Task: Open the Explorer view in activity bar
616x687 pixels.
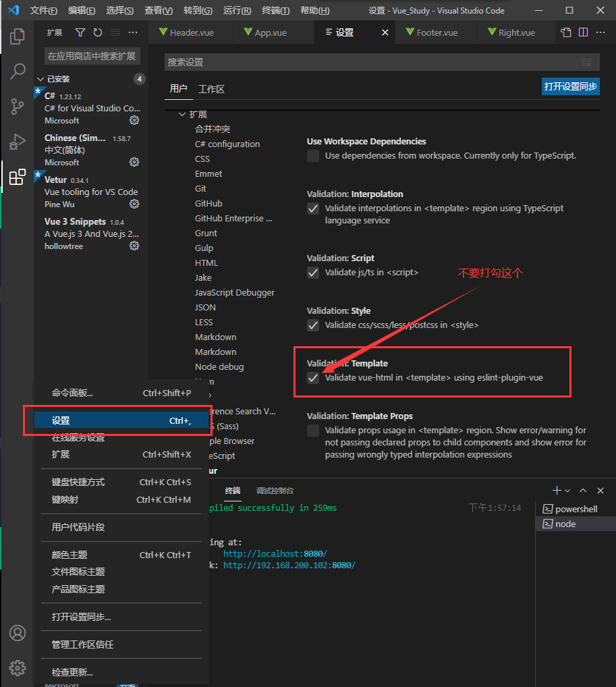Action: tap(18, 36)
